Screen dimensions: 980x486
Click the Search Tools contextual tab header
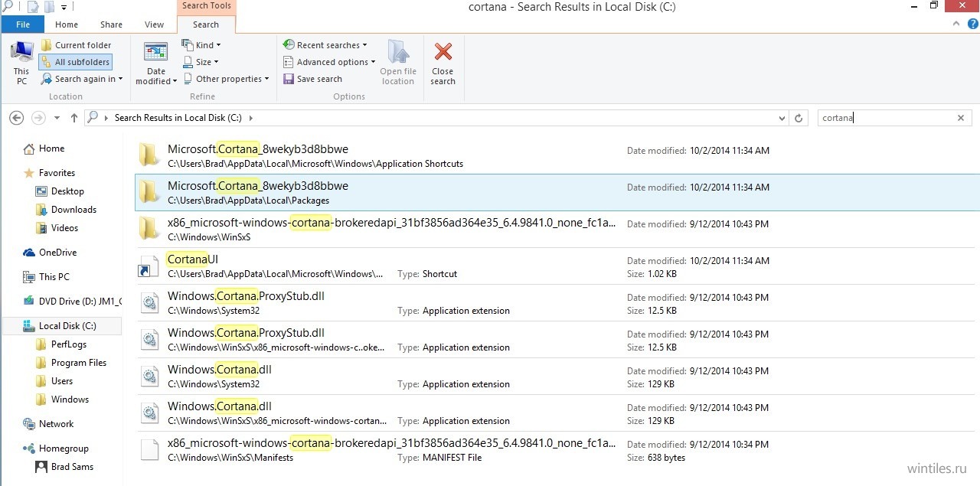click(x=206, y=6)
